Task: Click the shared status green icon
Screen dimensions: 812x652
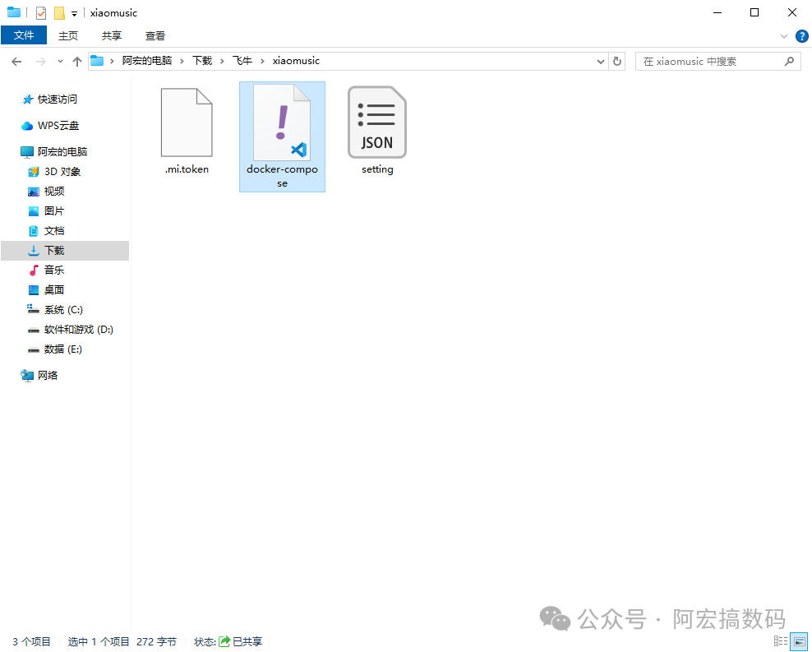Action: 224,641
